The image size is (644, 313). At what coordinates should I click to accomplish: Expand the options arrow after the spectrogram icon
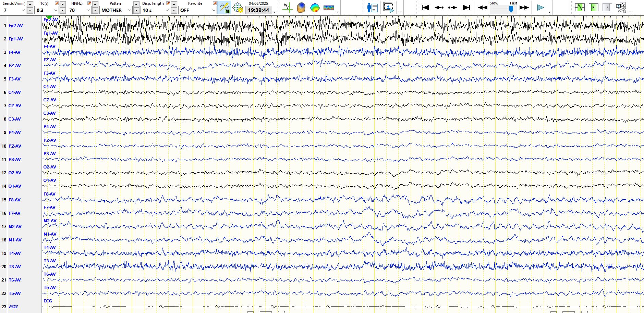click(x=338, y=12)
